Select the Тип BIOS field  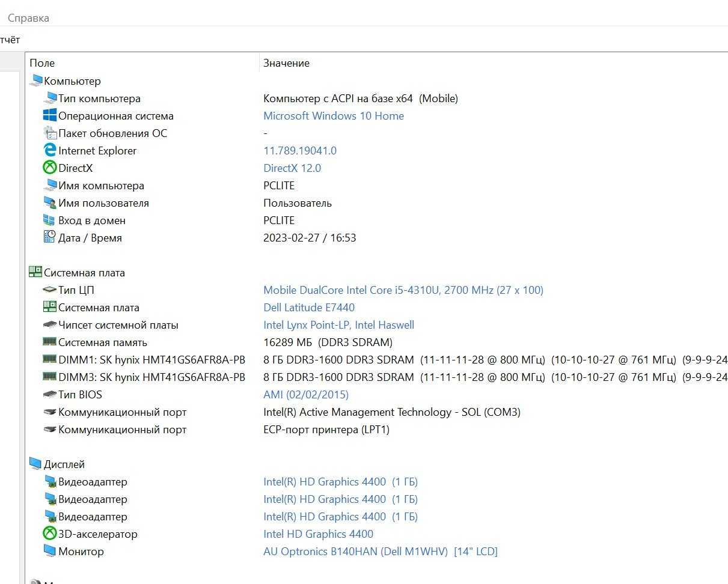(80, 395)
